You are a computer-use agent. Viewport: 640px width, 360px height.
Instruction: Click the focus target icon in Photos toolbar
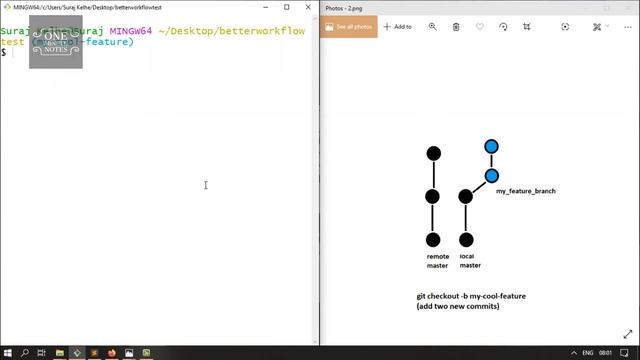pos(565,27)
